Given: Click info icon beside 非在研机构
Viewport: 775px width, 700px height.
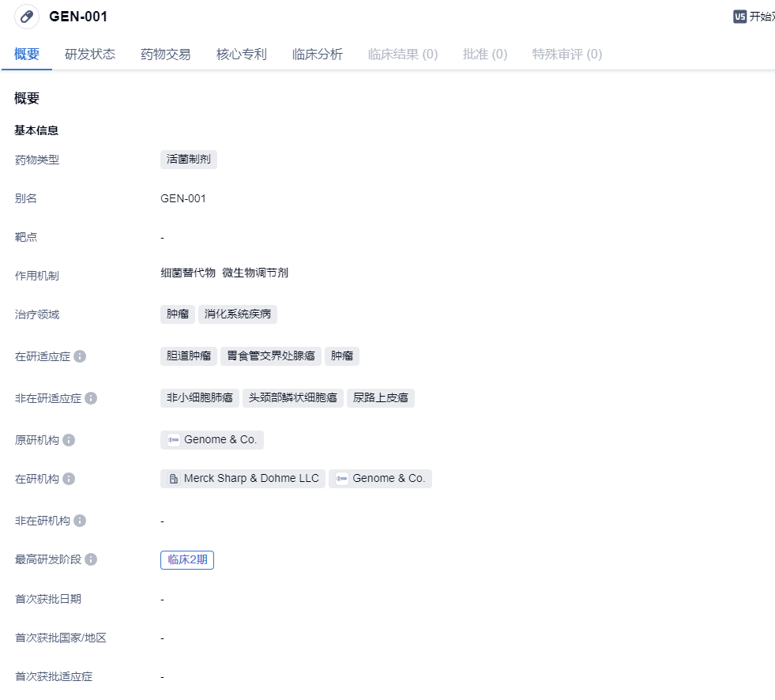Looking at the screenshot, I should (80, 521).
